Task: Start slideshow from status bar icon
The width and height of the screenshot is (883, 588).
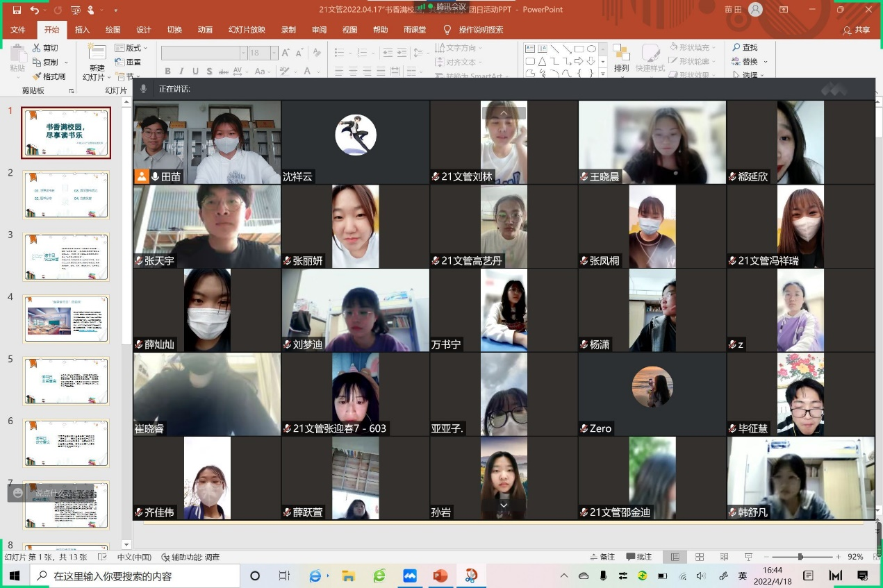Action: coord(748,557)
